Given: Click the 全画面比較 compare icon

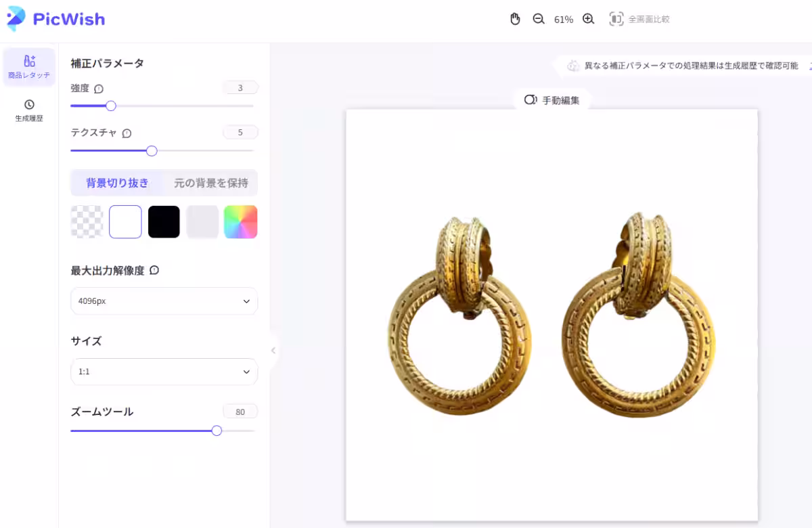Looking at the screenshot, I should (616, 19).
